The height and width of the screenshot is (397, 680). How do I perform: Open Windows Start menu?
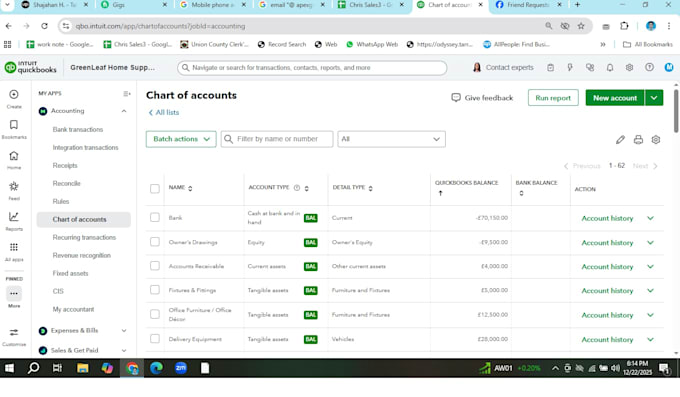point(9,368)
